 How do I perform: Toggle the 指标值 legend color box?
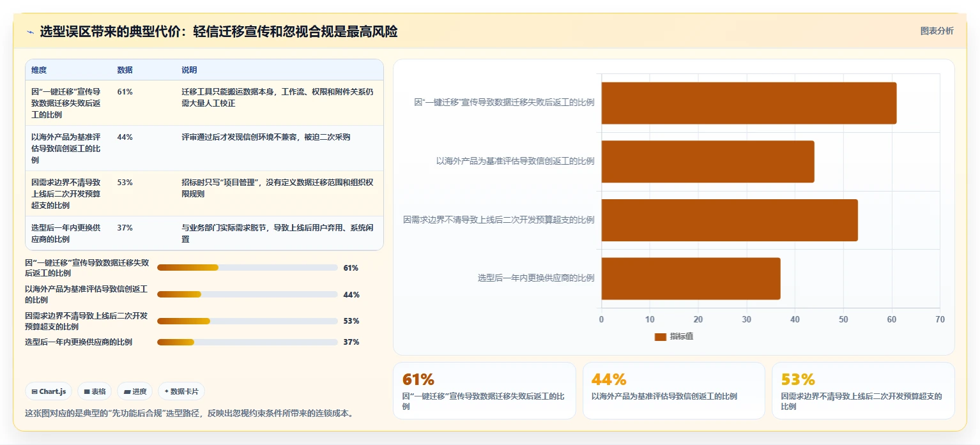(660, 336)
